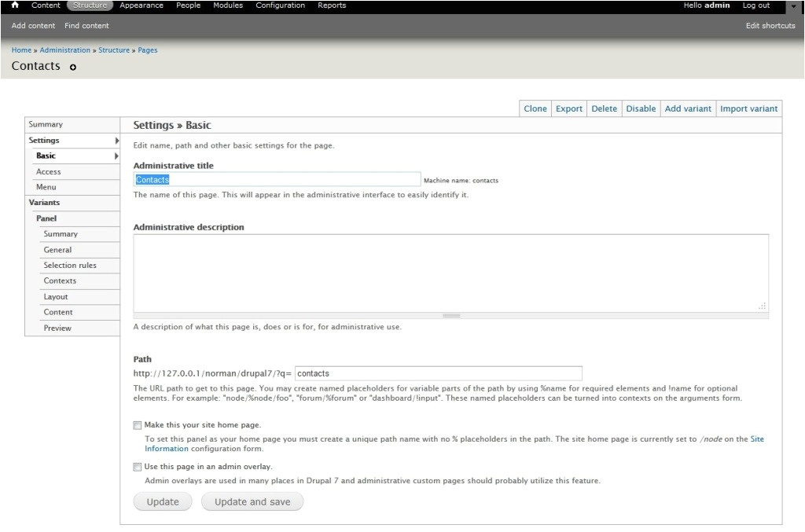Click the add-to-shortcuts plus icon beside Contacts

[x=73, y=68]
